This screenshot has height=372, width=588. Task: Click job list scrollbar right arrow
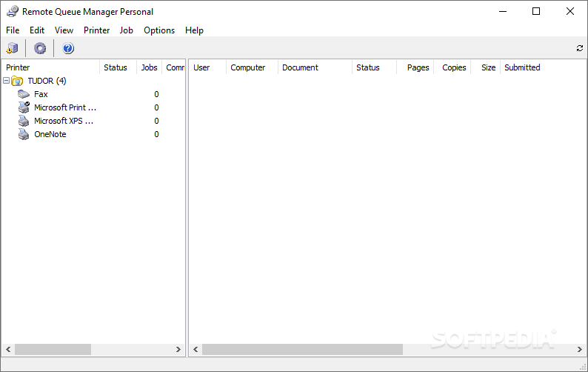pos(580,350)
